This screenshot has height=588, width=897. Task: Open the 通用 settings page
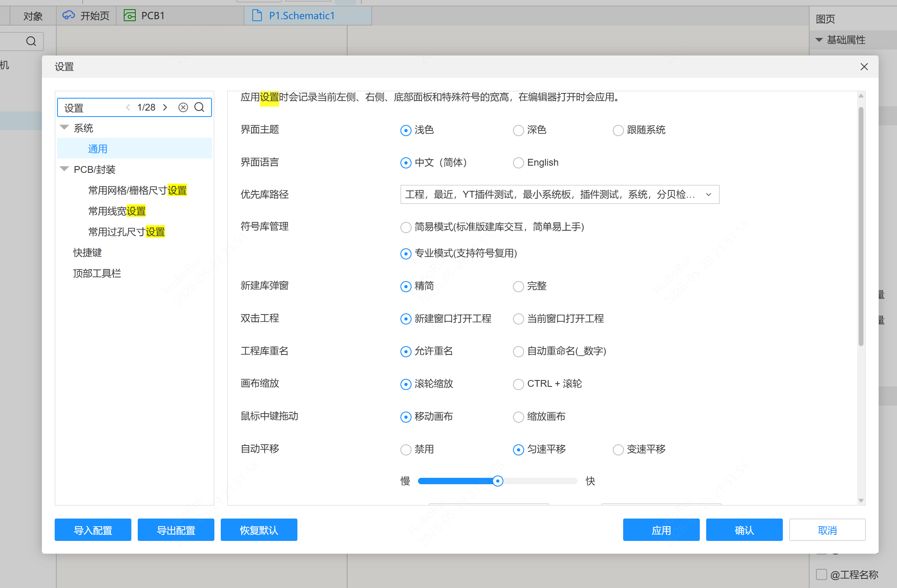click(135, 148)
